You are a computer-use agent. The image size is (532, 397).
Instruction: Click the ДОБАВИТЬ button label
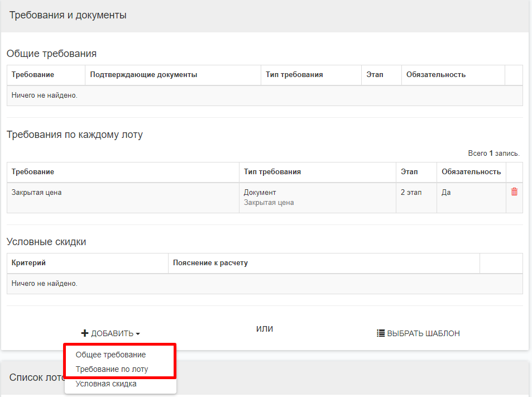pyautogui.click(x=112, y=333)
